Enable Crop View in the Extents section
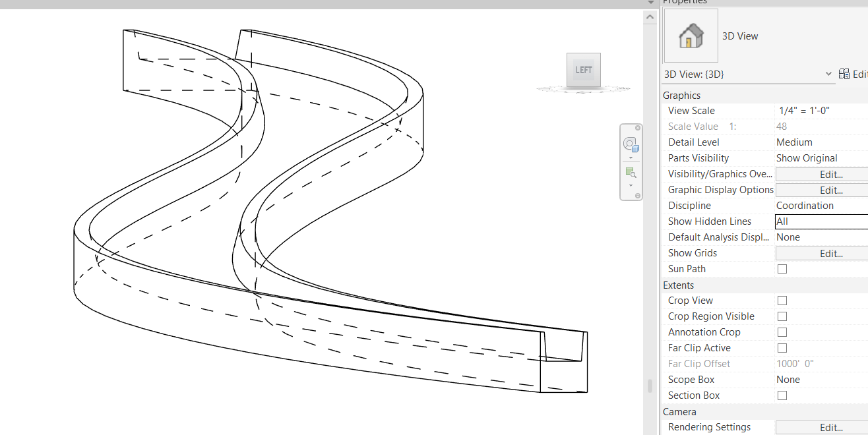Viewport: 868px width, 435px height. 782,300
